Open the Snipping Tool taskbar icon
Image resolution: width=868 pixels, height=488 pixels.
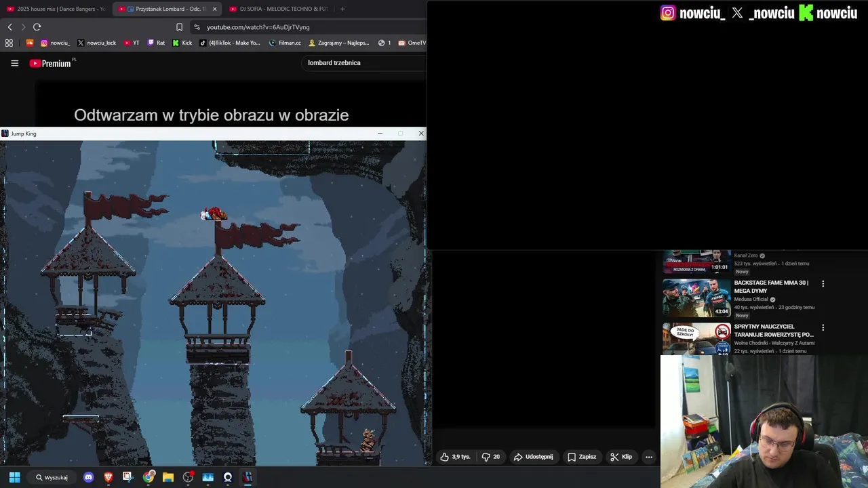pyautogui.click(x=127, y=477)
